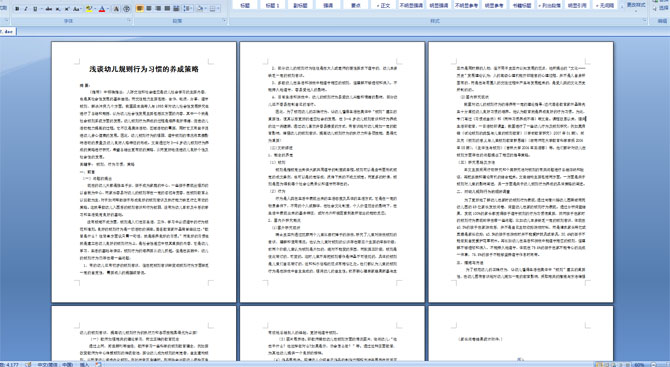
Task: Toggle bold formatting in the font group
Action: [x=17, y=9]
